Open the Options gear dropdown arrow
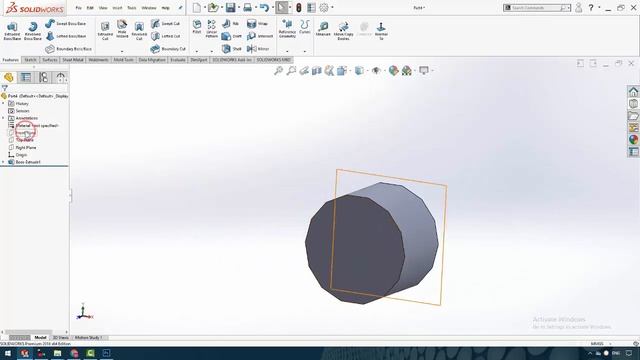This screenshot has width=640, height=360. pyautogui.click(x=332, y=8)
